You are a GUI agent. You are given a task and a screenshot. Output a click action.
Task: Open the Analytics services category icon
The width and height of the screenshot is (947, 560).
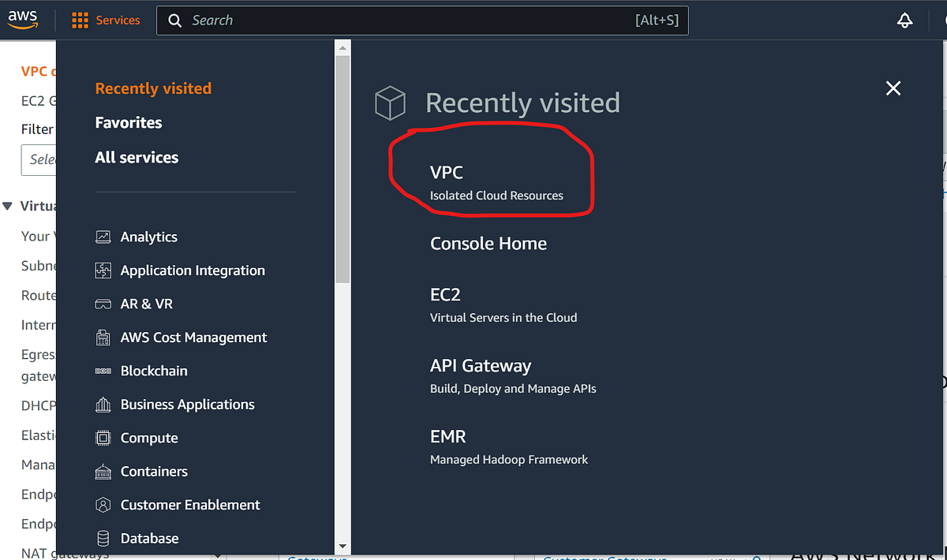103,236
